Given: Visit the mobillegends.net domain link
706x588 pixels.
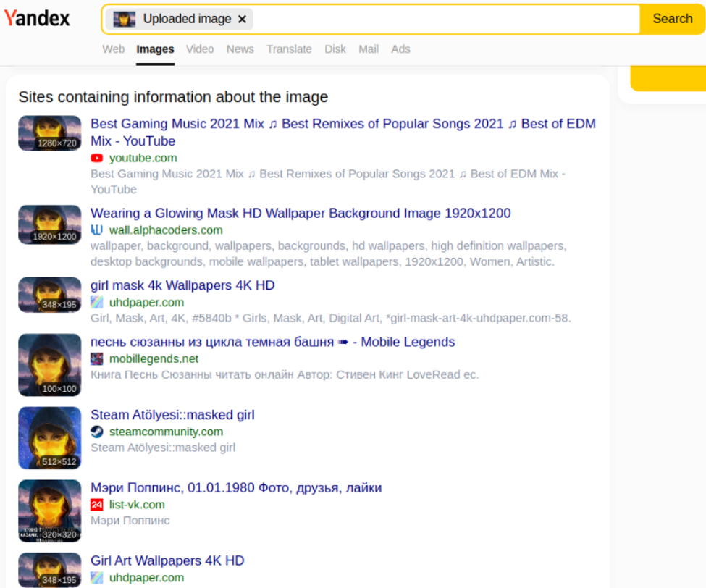Looking at the screenshot, I should tap(154, 359).
